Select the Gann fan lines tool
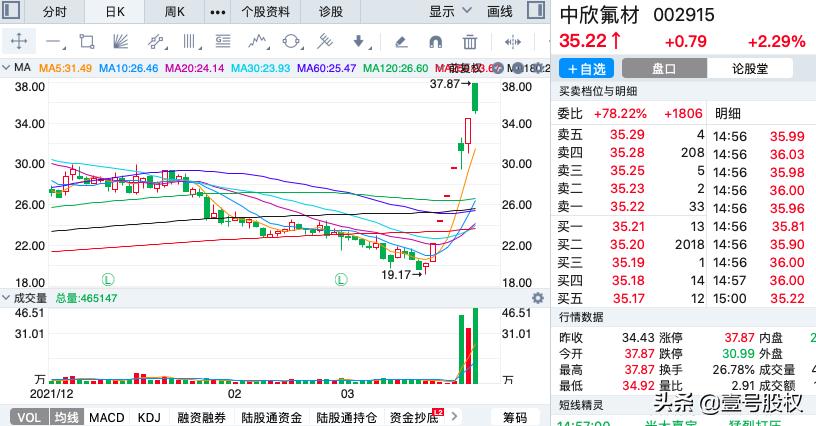This screenshot has height=426, width=816. pyautogui.click(x=120, y=42)
